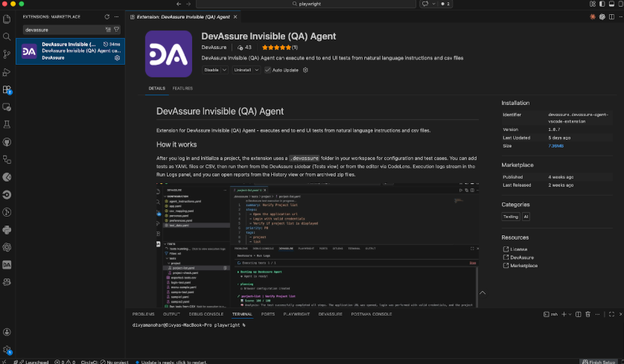Open terminal panel more actions menu
Screen dimensions: 624x364
click(597, 314)
